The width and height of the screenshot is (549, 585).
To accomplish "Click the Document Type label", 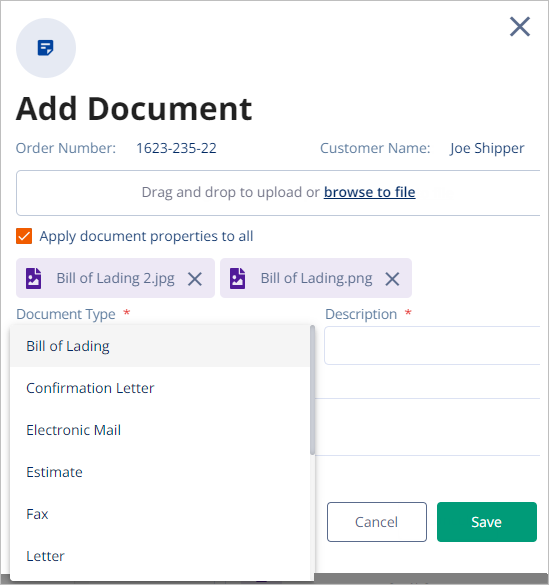I will (66, 314).
